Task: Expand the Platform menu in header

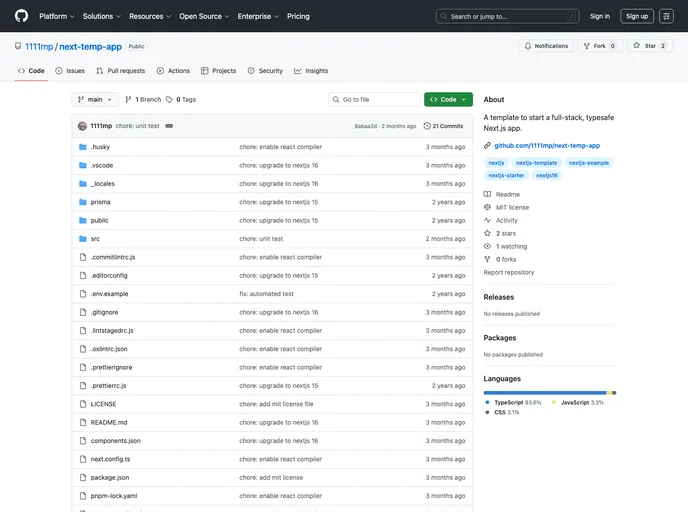Action: [x=56, y=16]
